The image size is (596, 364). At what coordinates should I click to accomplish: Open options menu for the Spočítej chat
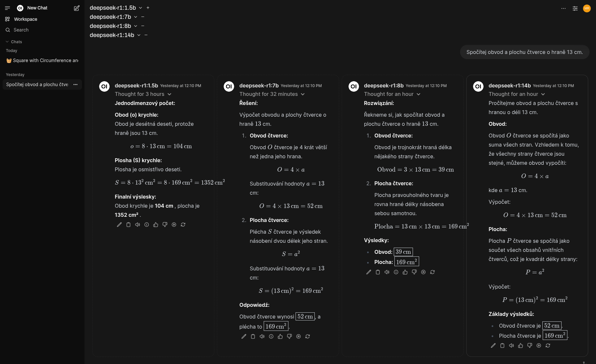(x=75, y=84)
